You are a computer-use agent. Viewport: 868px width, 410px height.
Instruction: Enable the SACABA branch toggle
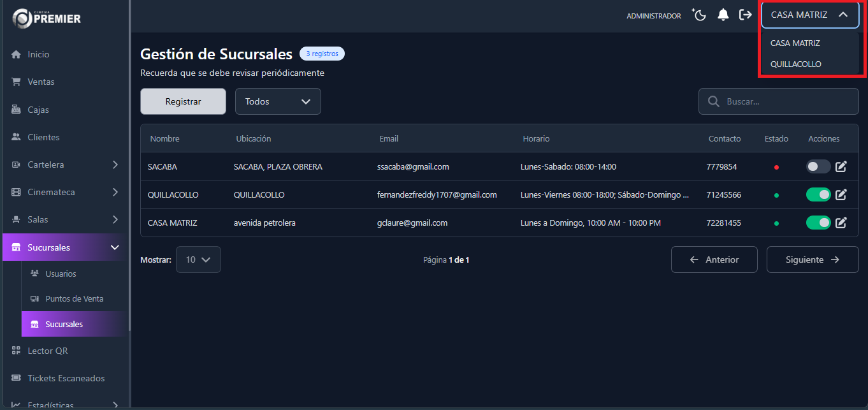pyautogui.click(x=818, y=167)
